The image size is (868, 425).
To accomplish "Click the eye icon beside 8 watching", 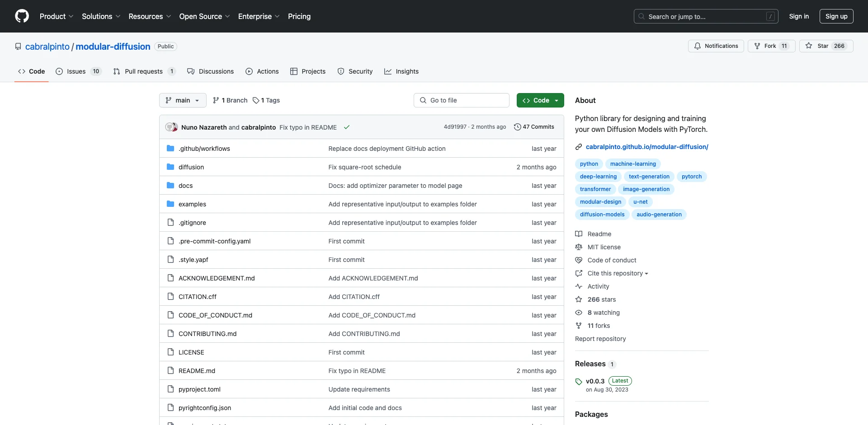I will click(579, 313).
